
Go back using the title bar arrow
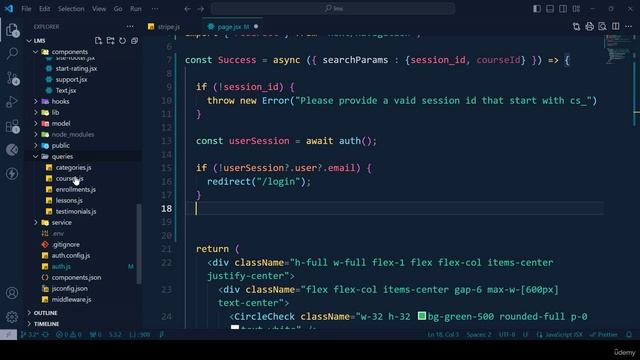187,9
